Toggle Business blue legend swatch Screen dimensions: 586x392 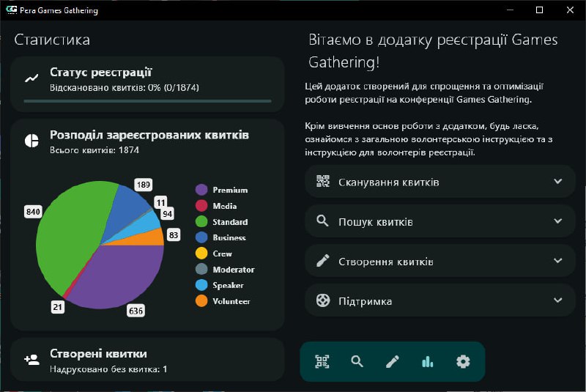[201, 237]
